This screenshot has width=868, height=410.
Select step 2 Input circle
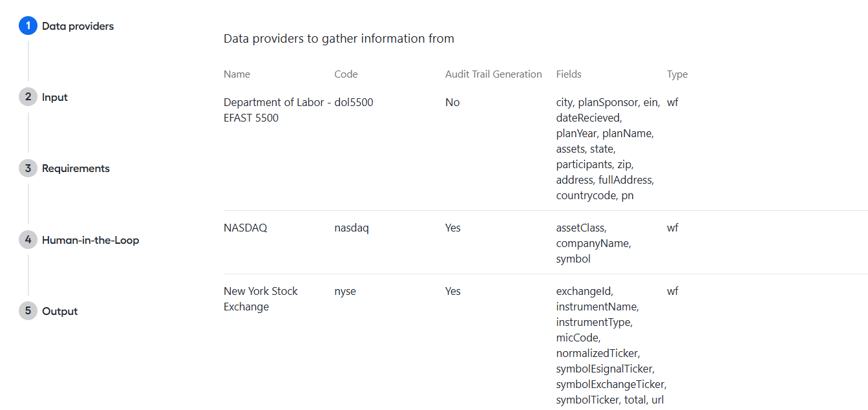(28, 97)
